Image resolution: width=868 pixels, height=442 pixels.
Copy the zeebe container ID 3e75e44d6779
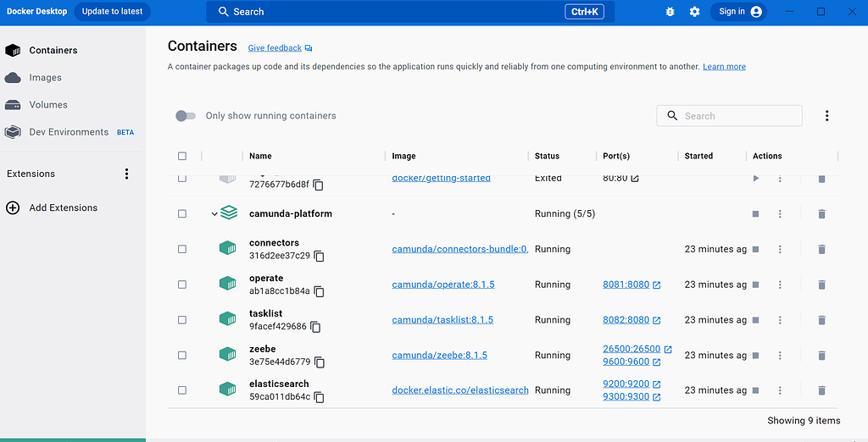click(x=320, y=362)
